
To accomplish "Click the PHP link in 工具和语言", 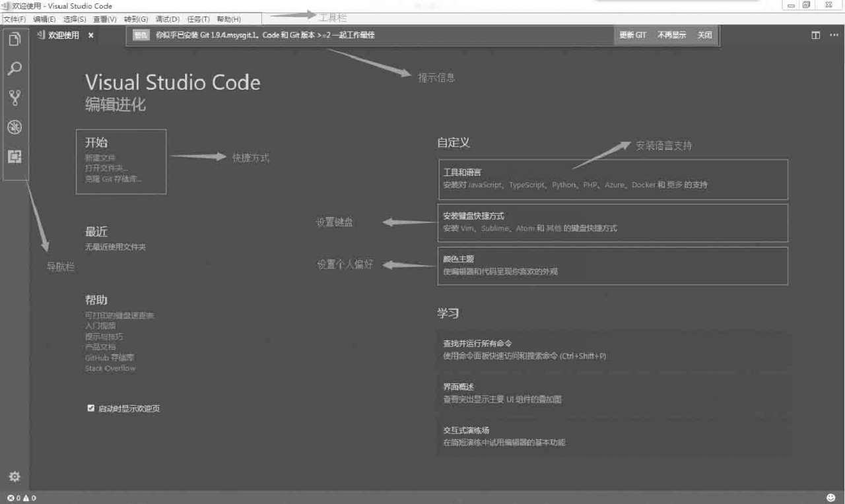I will [590, 185].
